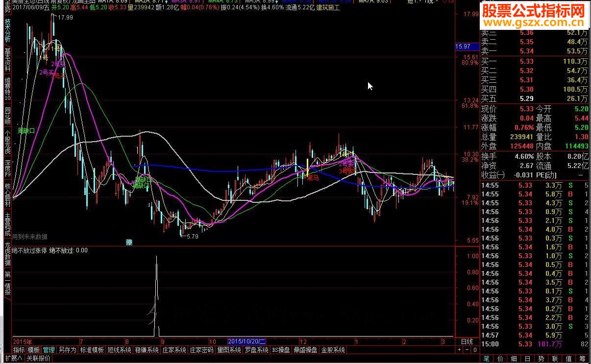
Task: Switch to the 短线系统 template
Action: point(120,350)
